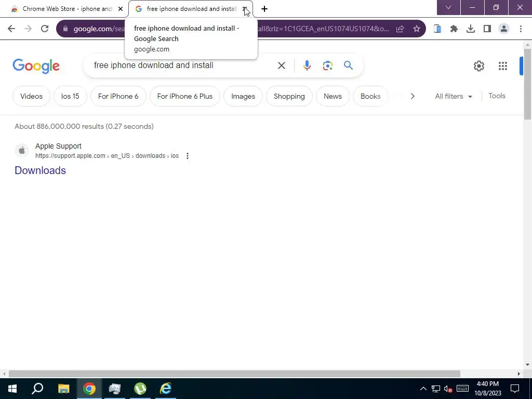Share this page from address bar
Image resolution: width=532 pixels, height=399 pixels.
point(400,29)
